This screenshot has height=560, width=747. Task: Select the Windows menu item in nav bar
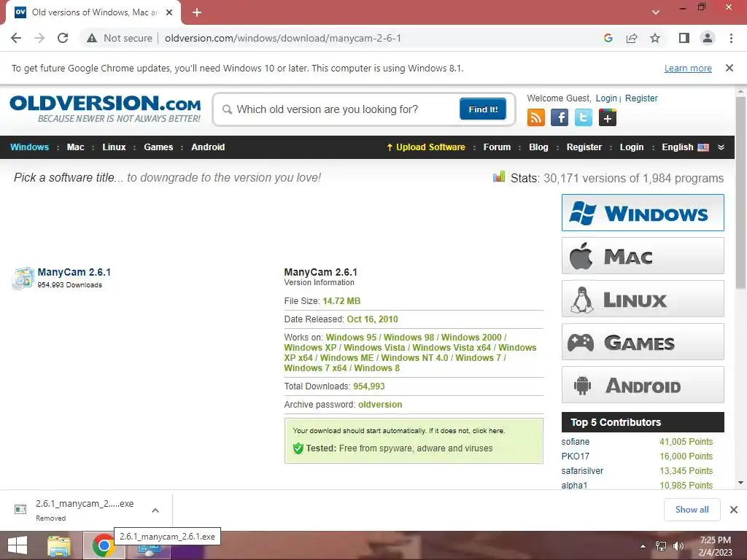[29, 147]
